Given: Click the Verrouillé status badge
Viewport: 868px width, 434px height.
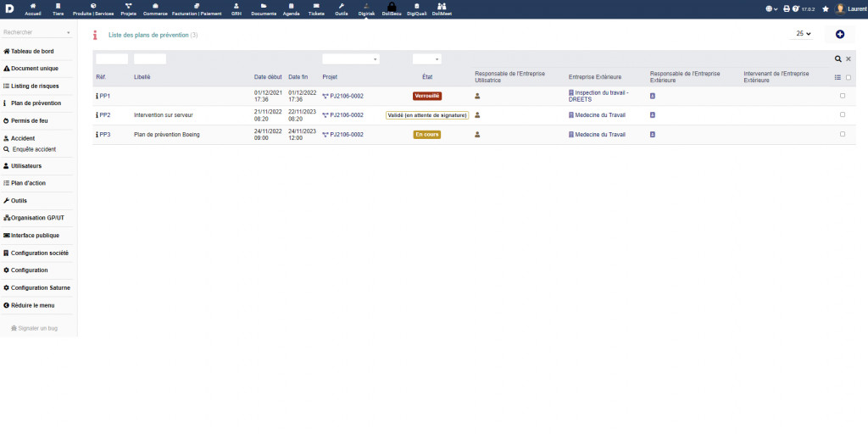Looking at the screenshot, I should tap(427, 96).
